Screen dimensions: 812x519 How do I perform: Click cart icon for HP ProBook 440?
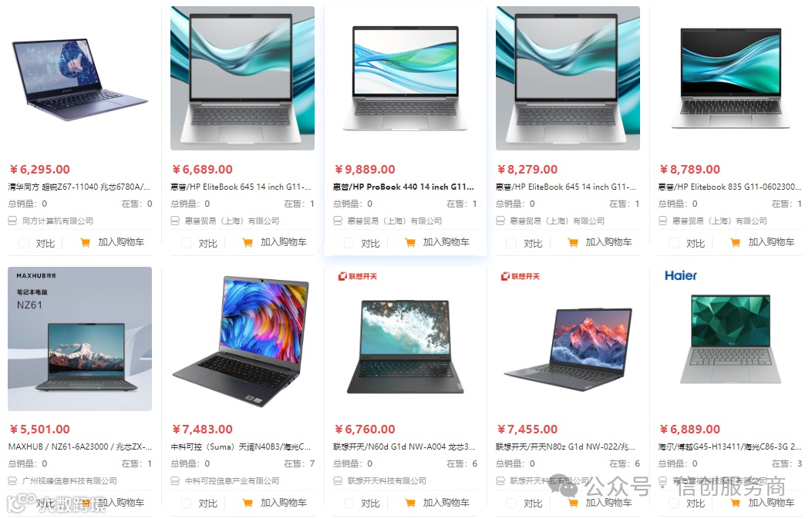(x=410, y=242)
